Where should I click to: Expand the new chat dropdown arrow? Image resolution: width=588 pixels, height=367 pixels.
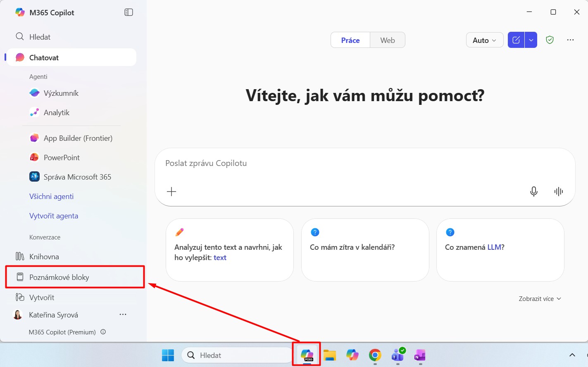(531, 40)
